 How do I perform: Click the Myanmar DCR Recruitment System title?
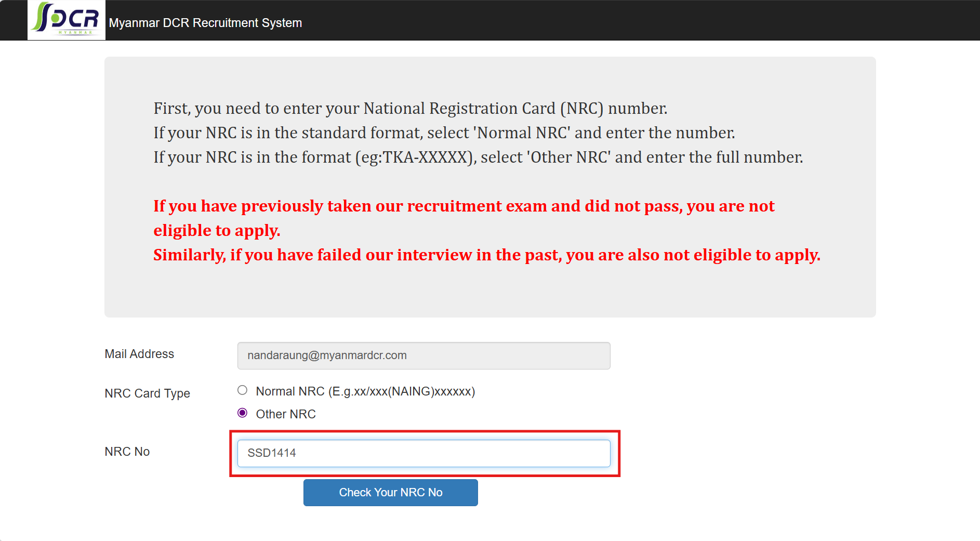click(x=205, y=23)
